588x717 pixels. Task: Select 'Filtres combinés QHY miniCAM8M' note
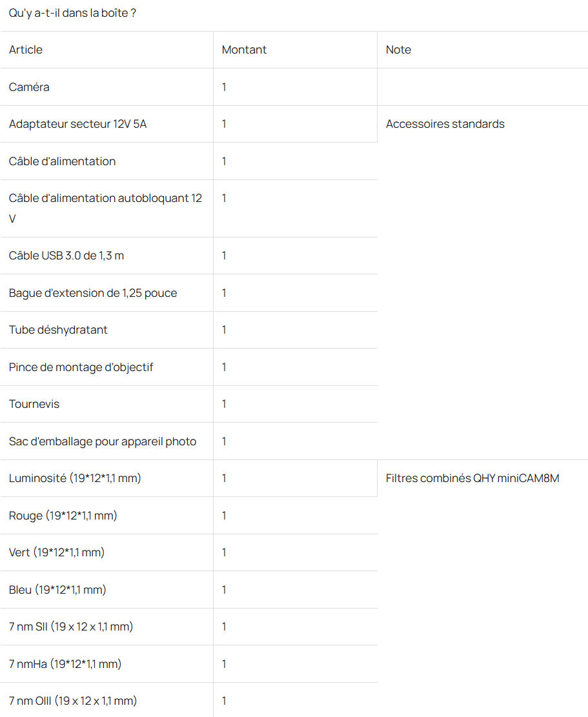(x=472, y=478)
